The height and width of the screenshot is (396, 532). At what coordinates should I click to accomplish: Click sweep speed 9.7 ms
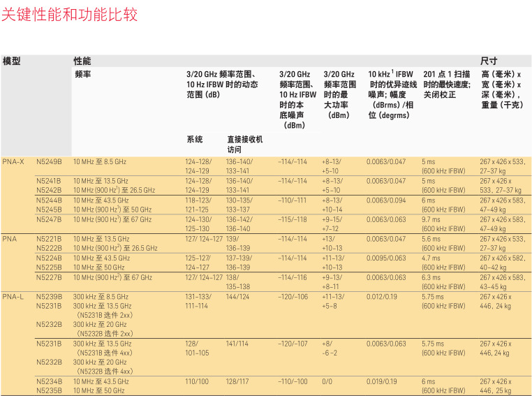431,219
